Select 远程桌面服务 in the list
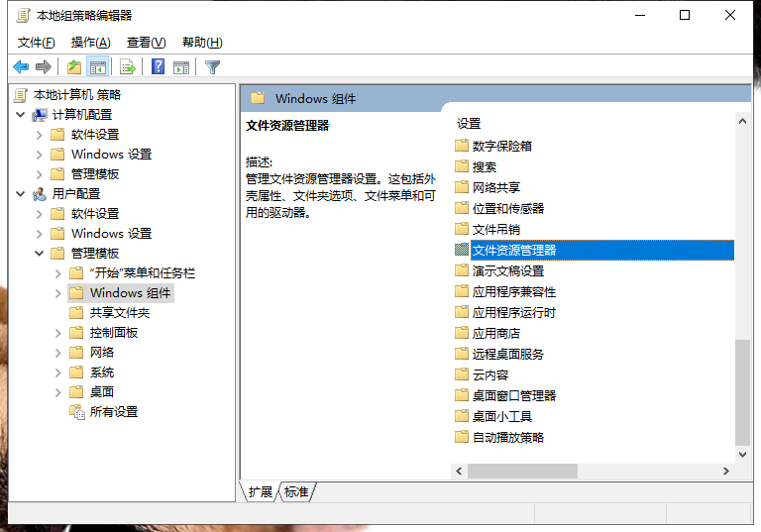Viewport: 761px width, 532px height. 508,354
